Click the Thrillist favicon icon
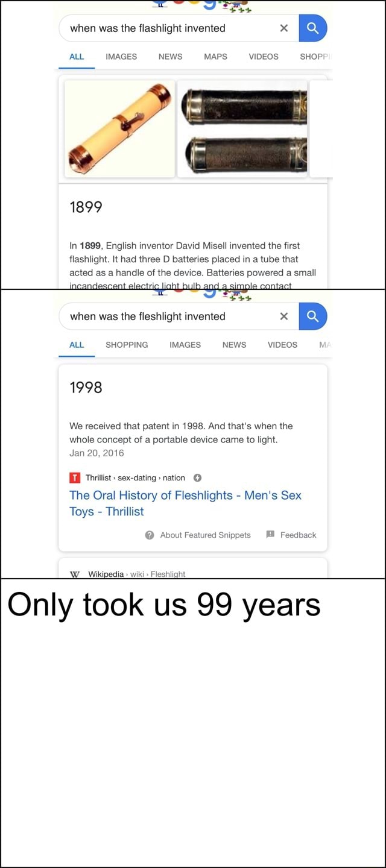 [x=75, y=478]
